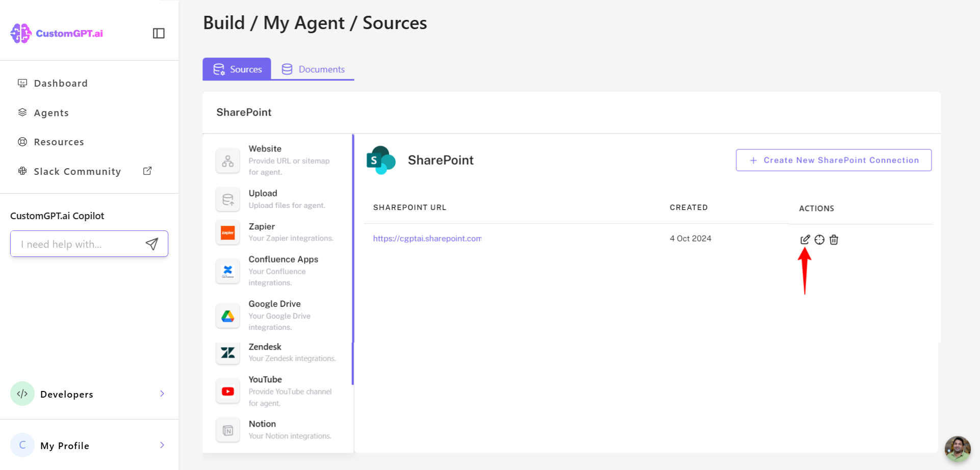Open the chat avatar widget

[x=957, y=449]
